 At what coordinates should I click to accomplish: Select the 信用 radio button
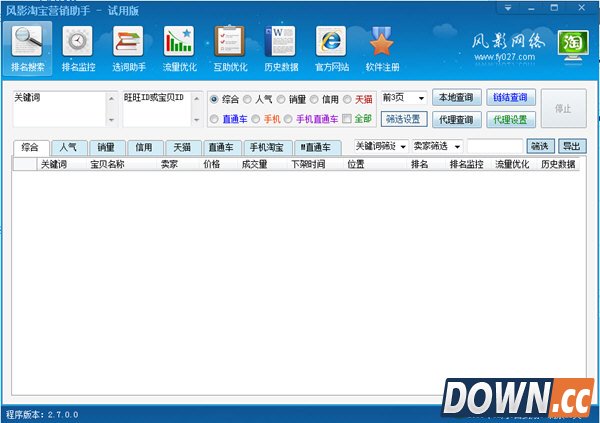coord(314,100)
